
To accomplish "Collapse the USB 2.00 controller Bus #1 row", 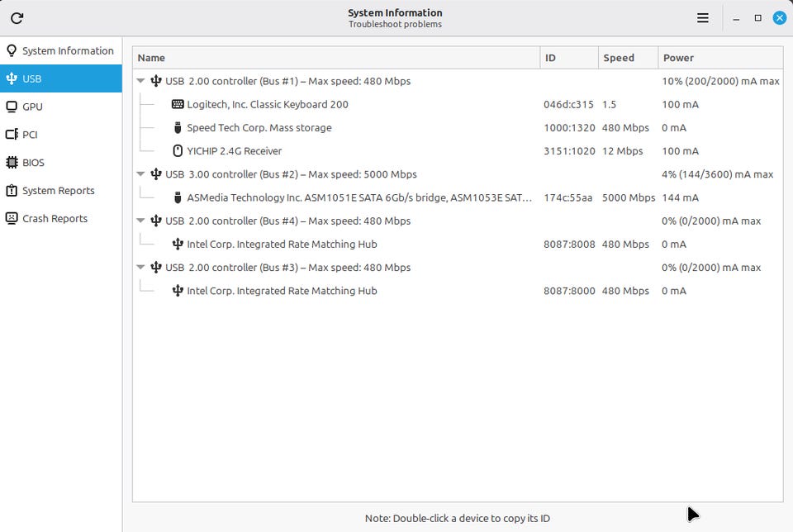I will (x=141, y=82).
